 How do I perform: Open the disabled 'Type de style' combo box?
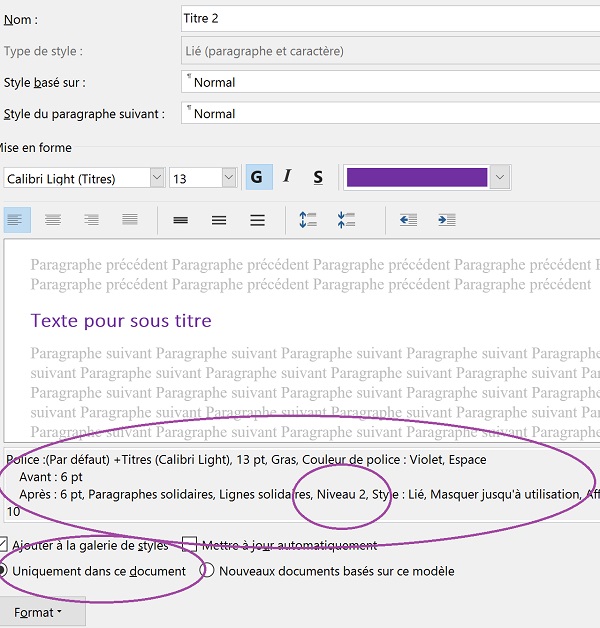point(391,51)
